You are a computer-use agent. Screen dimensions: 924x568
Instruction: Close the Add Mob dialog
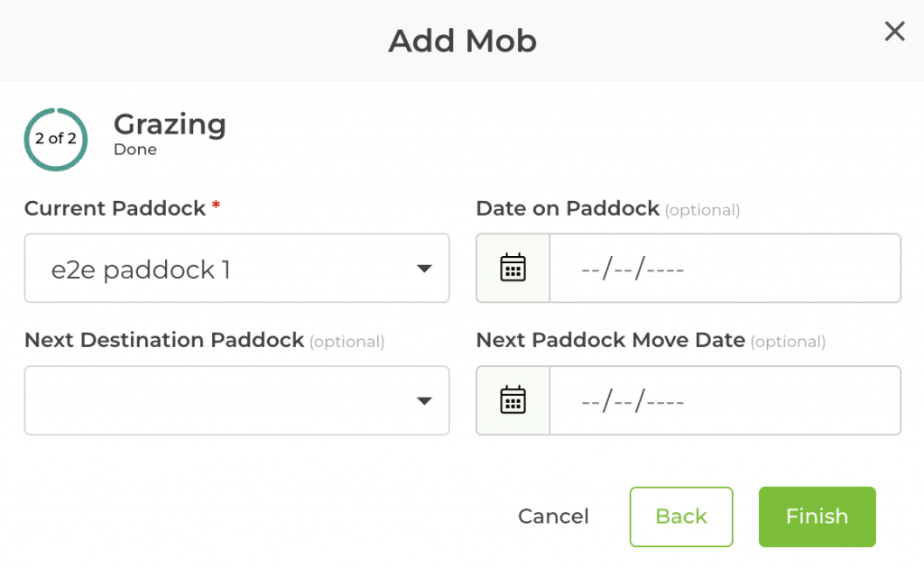(x=894, y=32)
